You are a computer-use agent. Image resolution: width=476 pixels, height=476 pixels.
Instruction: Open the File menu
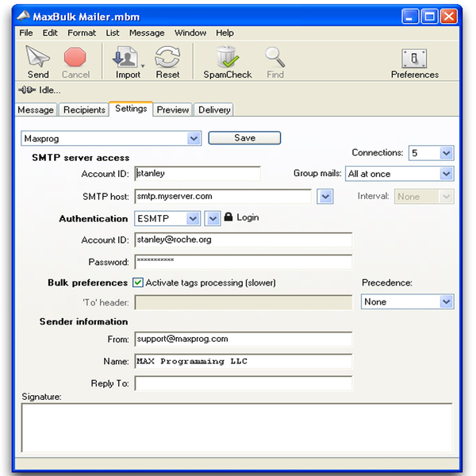click(x=26, y=33)
